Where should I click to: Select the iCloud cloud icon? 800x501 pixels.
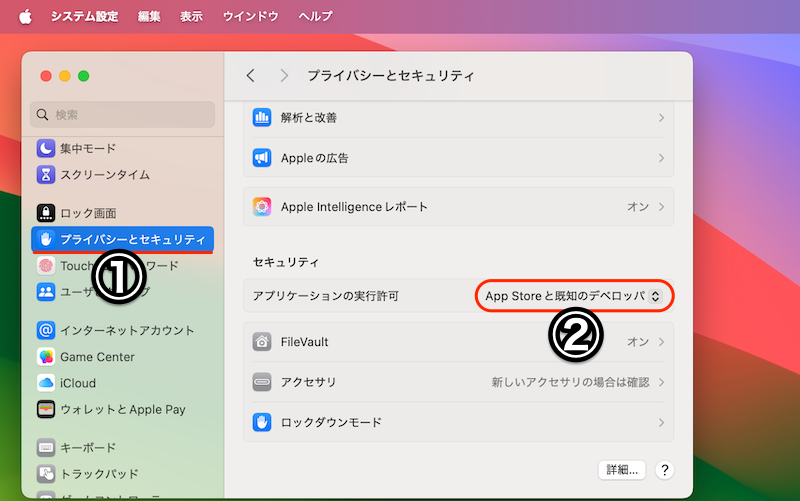(46, 383)
